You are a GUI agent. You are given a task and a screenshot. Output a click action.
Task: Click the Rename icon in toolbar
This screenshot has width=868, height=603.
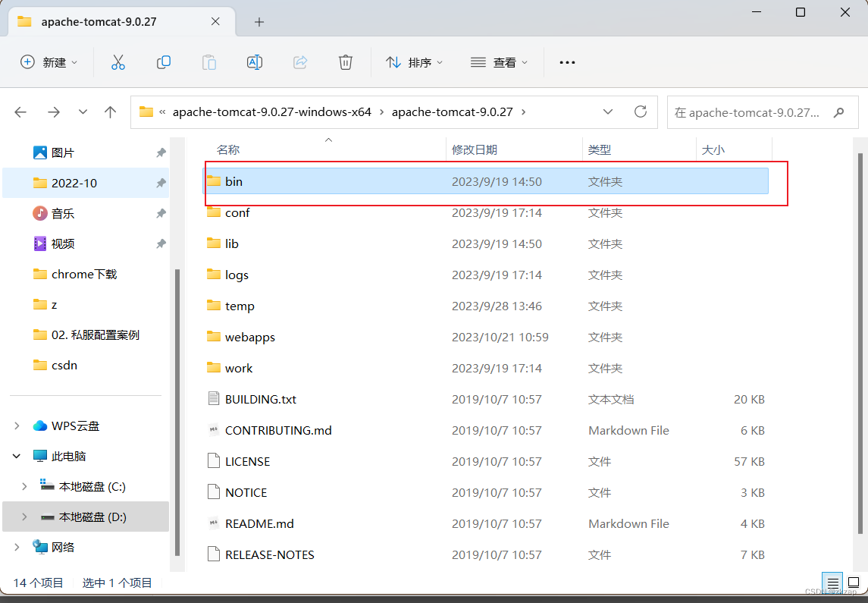click(254, 62)
